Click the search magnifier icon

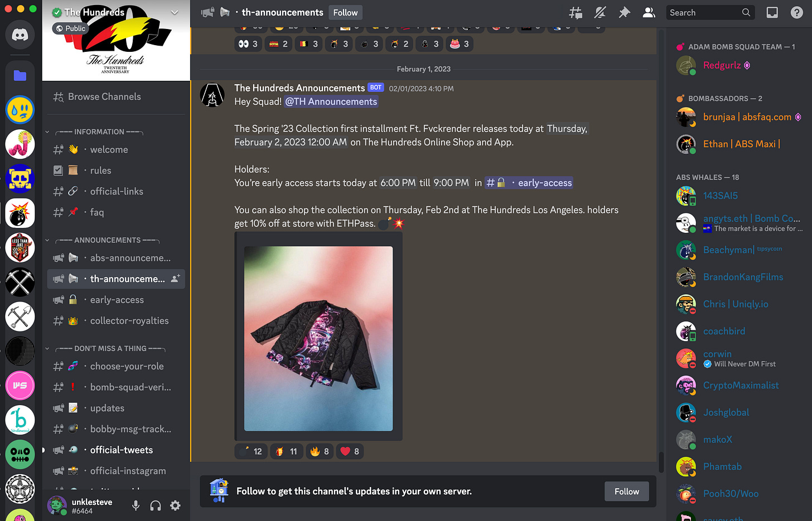pyautogui.click(x=746, y=12)
